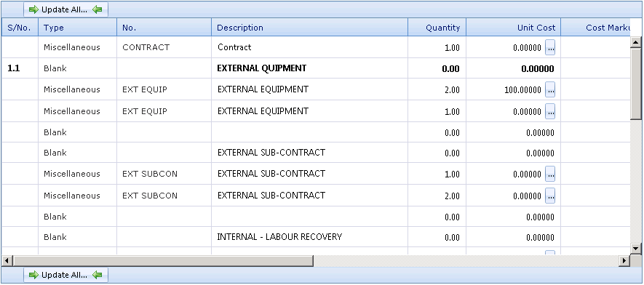Click green left arrow on bottom Update All
Screen dimensions: 644x285
[x=98, y=275]
